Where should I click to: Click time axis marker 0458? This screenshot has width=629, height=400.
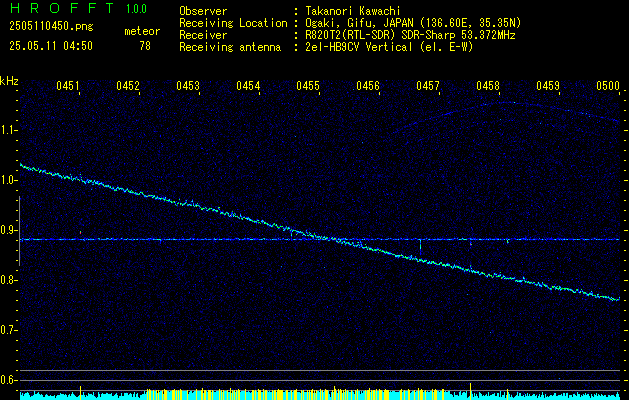click(x=488, y=85)
